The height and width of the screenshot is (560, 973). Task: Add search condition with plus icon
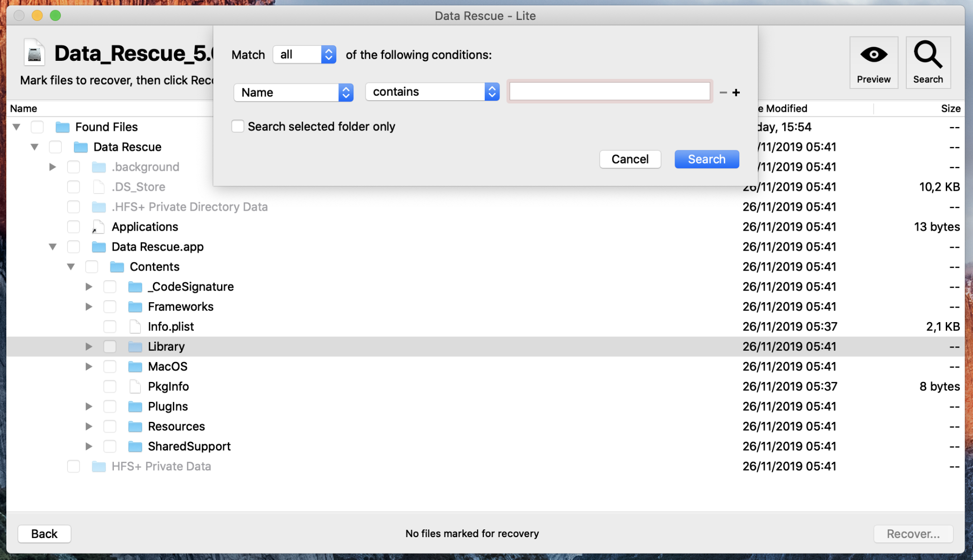(736, 92)
